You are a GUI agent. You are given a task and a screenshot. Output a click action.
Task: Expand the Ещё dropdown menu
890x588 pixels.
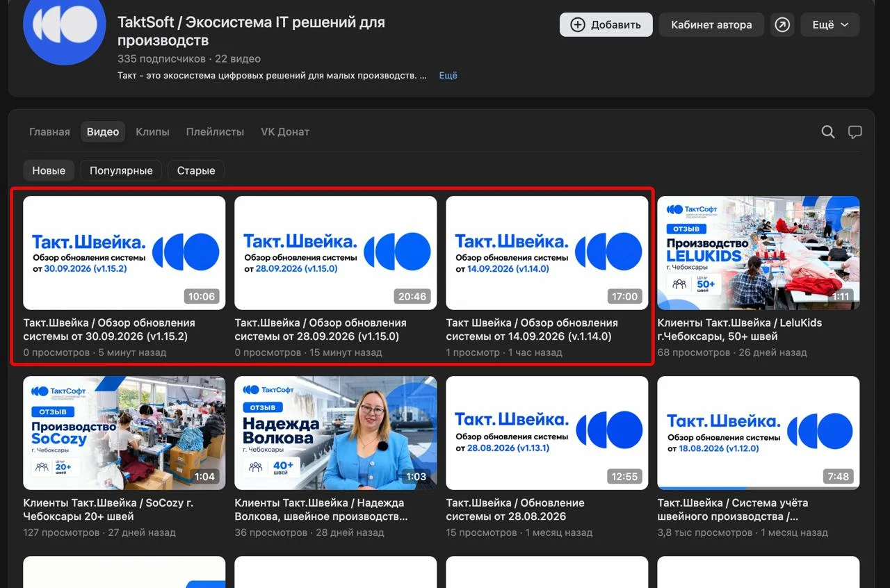click(830, 25)
